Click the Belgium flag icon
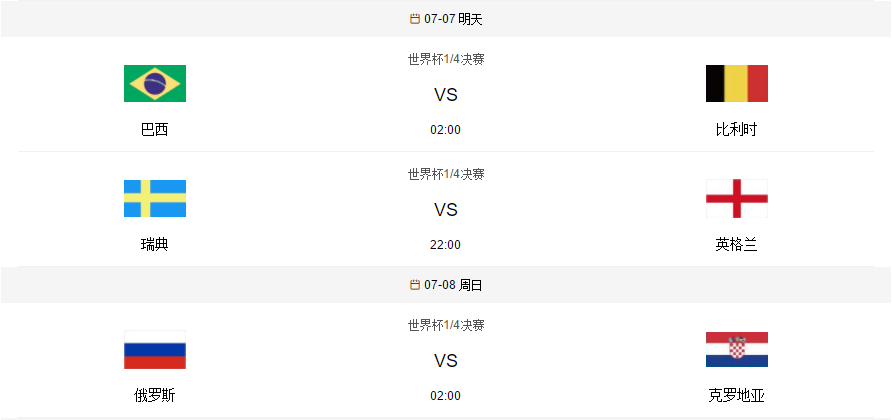892x420 pixels. 736,84
